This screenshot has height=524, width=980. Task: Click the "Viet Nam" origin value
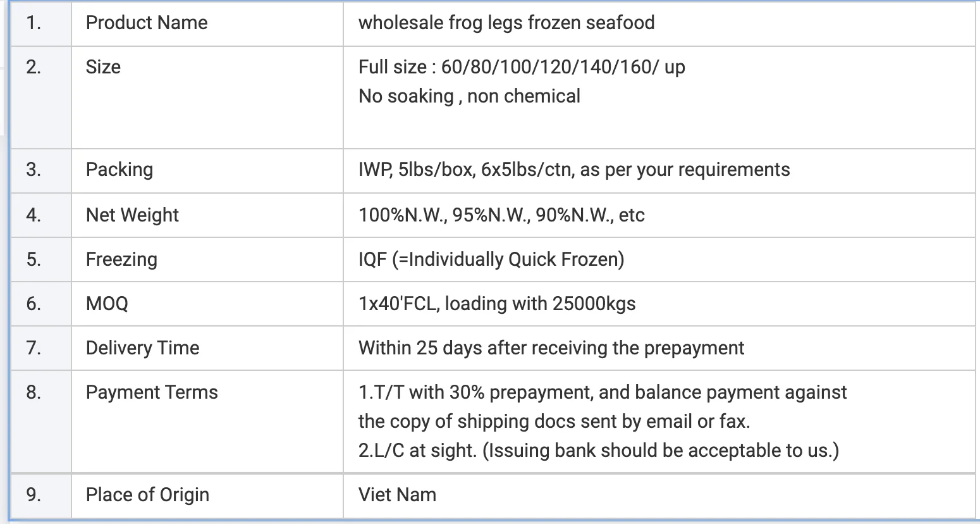(397, 495)
